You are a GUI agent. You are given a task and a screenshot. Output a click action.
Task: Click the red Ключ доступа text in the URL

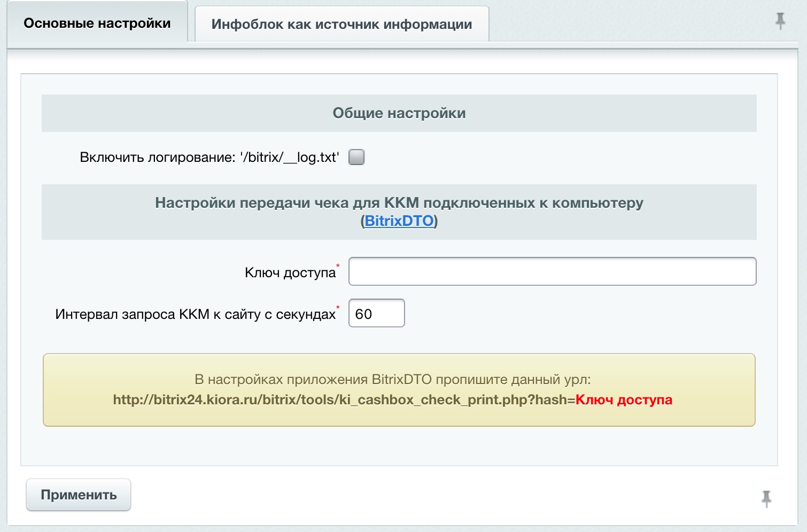(624, 400)
